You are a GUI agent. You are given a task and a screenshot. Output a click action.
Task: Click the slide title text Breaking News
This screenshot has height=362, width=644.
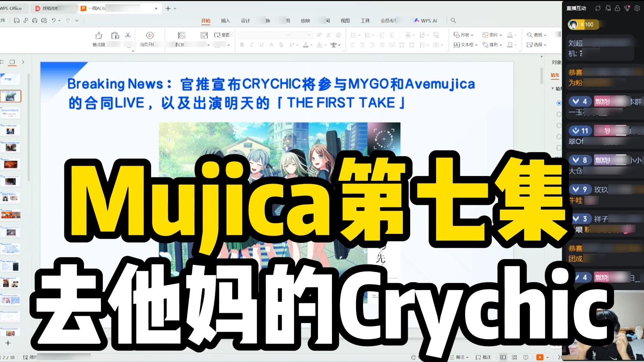click(115, 84)
